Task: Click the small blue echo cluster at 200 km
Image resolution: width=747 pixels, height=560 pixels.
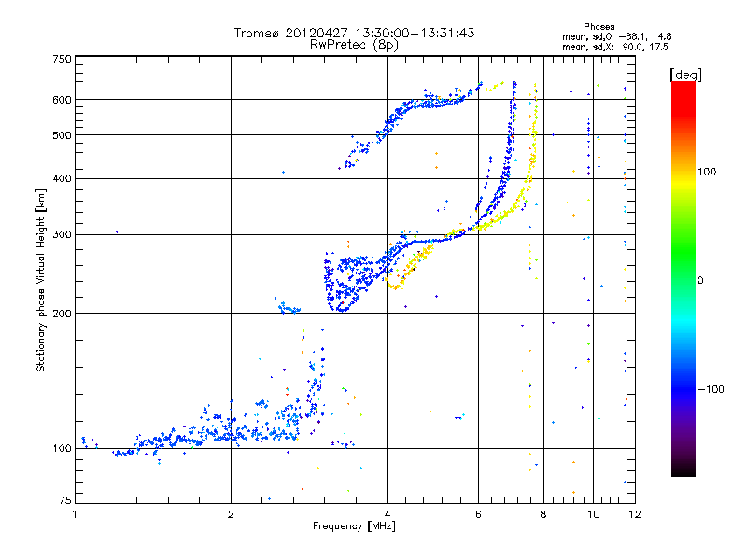Action: point(288,308)
